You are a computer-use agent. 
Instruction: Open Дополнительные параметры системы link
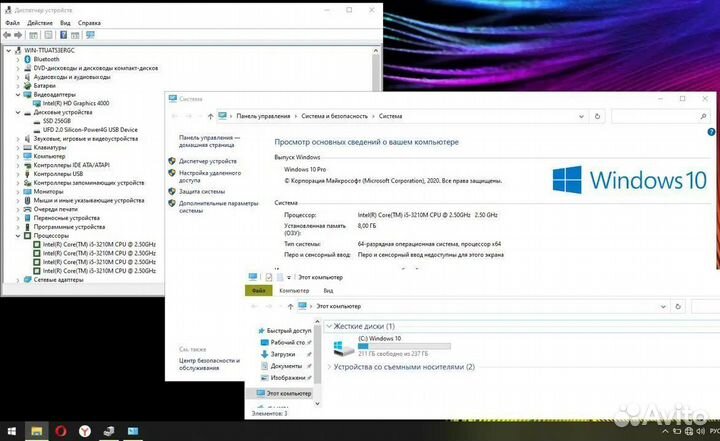pos(219,207)
